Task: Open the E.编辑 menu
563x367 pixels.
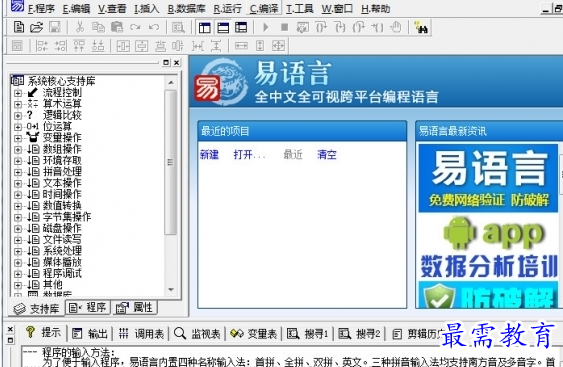Action: [76, 9]
